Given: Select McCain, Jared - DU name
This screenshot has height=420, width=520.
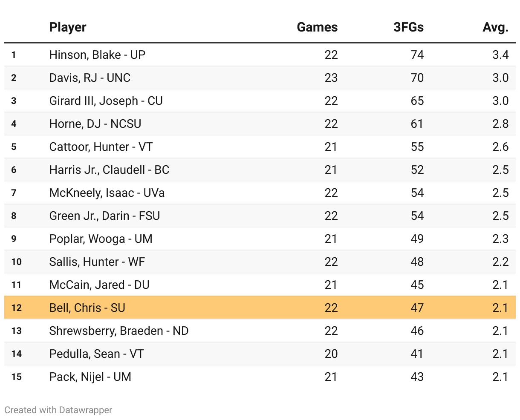Looking at the screenshot, I should pos(99,285).
